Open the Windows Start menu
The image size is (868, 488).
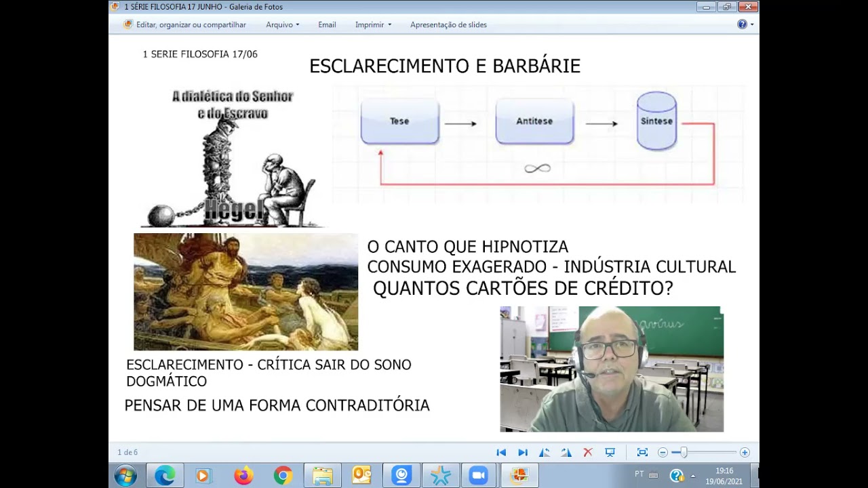point(125,476)
